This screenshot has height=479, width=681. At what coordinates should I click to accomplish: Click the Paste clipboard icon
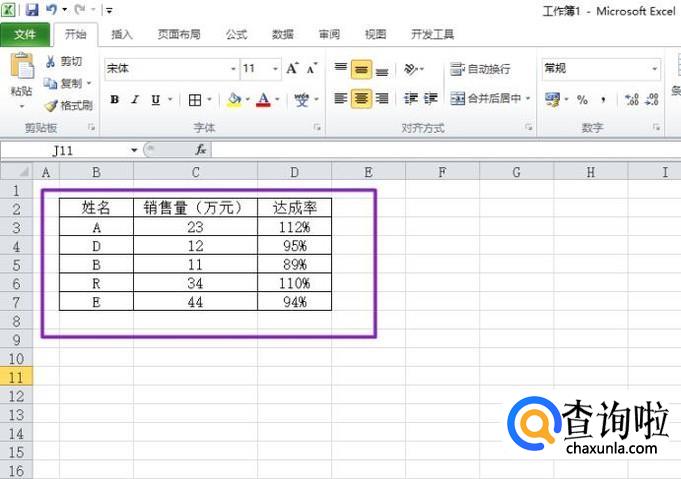[22, 66]
